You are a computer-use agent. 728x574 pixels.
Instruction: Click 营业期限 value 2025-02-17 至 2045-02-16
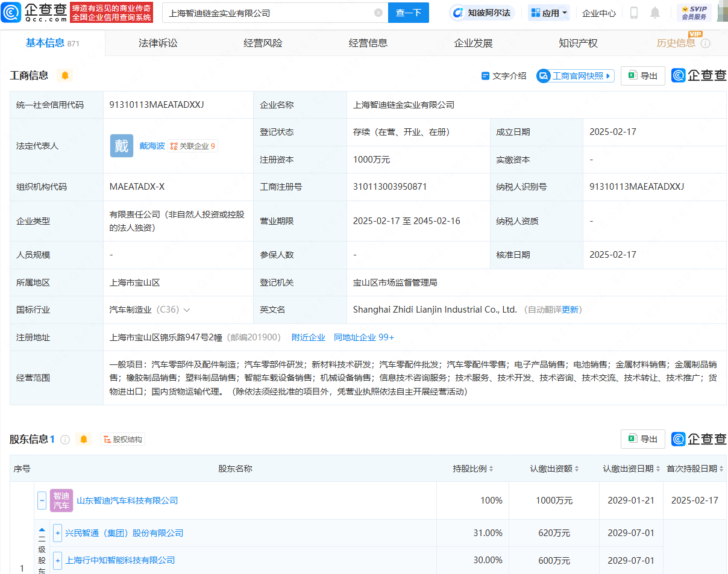click(x=407, y=221)
